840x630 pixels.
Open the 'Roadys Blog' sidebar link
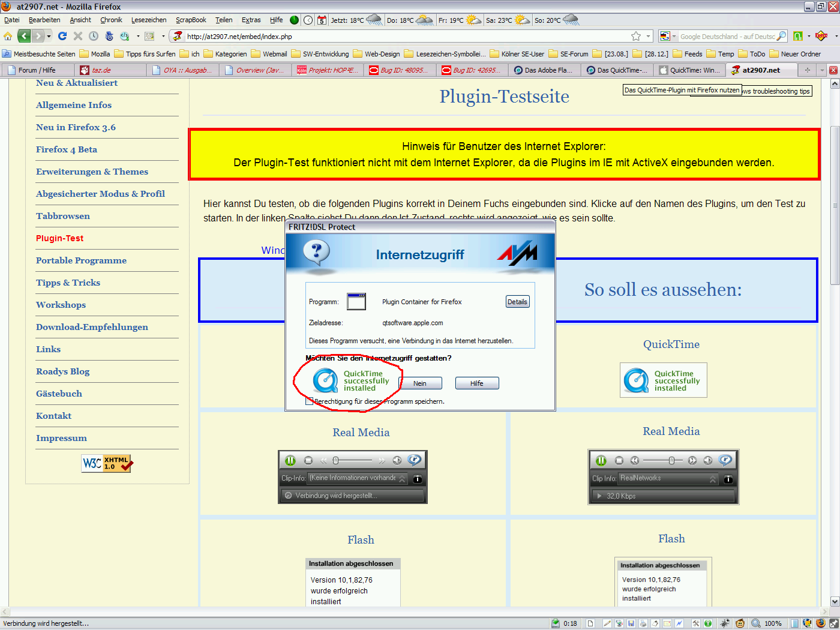(62, 371)
